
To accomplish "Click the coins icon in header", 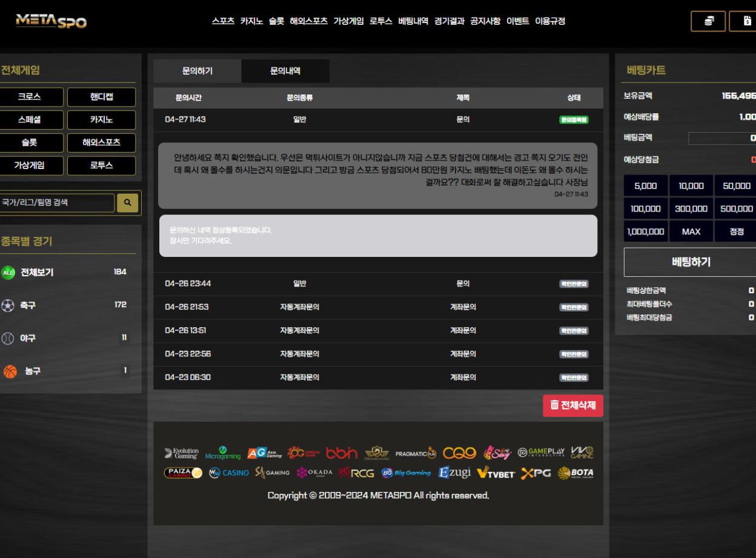I will click(708, 21).
